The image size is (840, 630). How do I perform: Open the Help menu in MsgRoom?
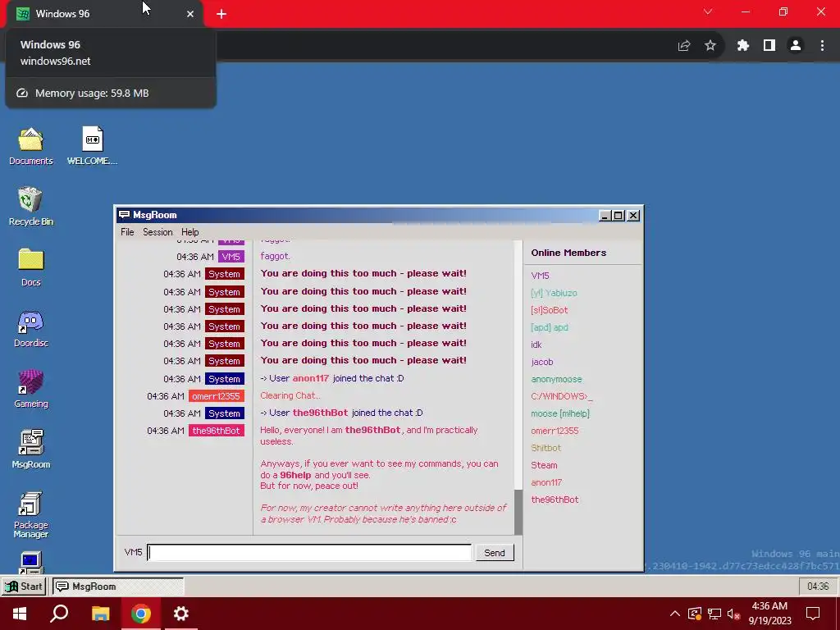189,232
